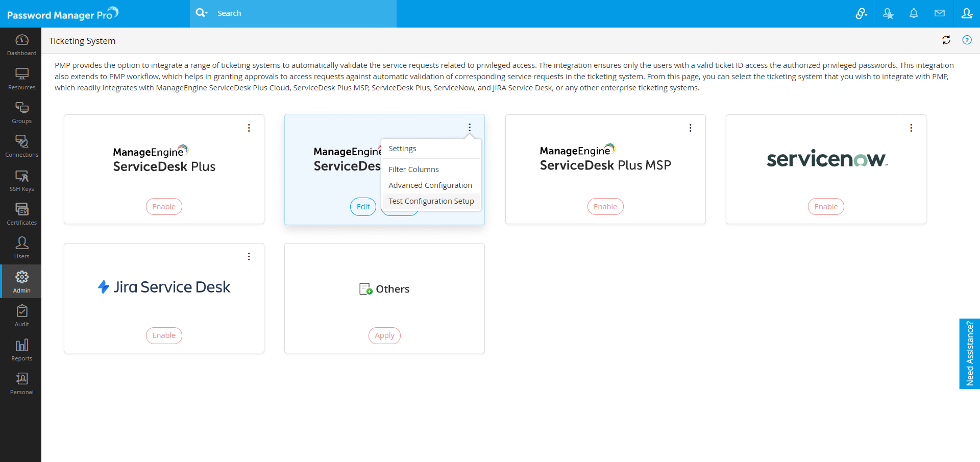Select Filter Columns in the popup menu

[x=413, y=169]
